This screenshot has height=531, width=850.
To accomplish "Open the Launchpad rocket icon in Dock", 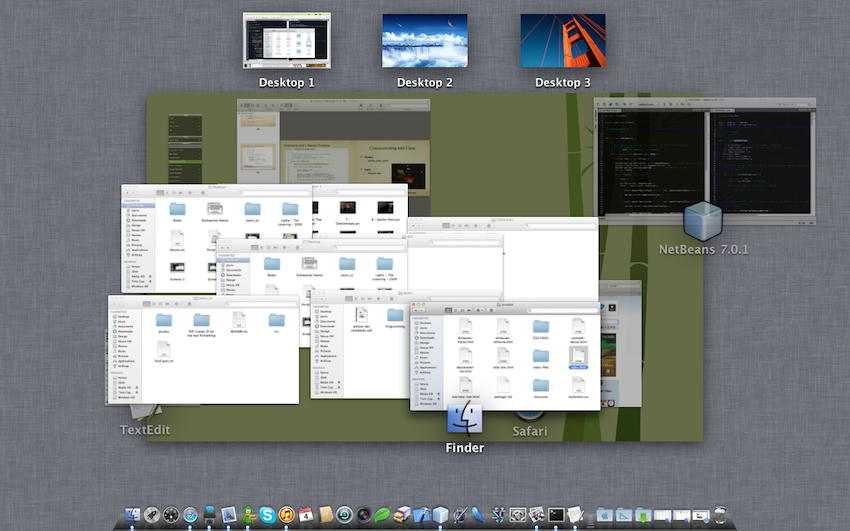I will [x=152, y=515].
